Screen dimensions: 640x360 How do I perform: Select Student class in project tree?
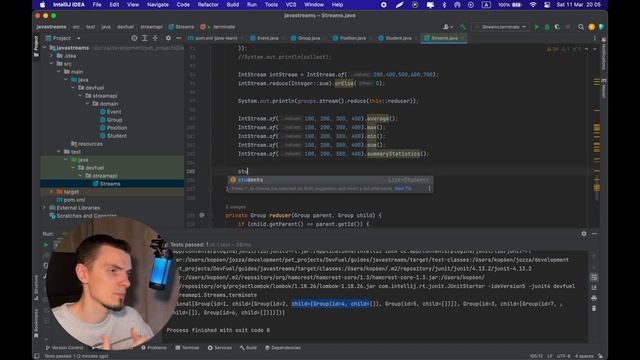[x=113, y=136]
